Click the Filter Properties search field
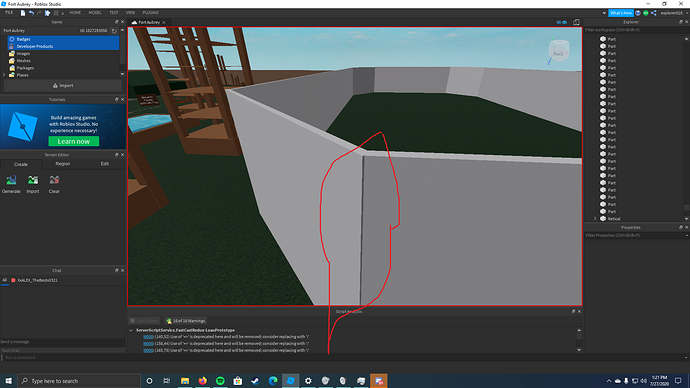 point(636,235)
